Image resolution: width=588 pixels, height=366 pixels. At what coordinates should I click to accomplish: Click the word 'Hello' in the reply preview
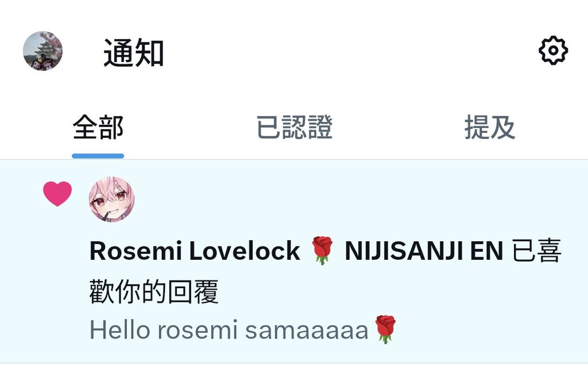(x=120, y=330)
